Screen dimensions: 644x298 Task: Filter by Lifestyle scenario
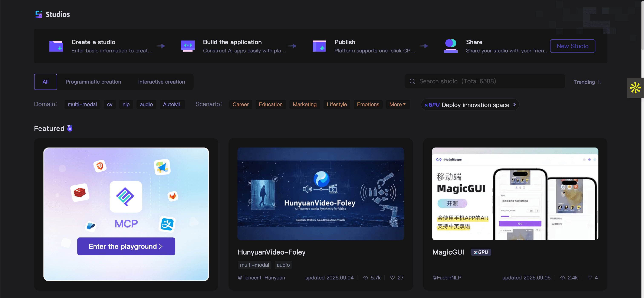pos(337,104)
